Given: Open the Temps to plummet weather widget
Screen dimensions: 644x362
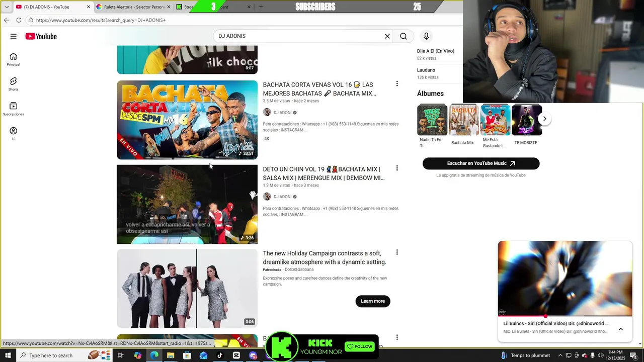Looking at the screenshot, I should [x=526, y=355].
